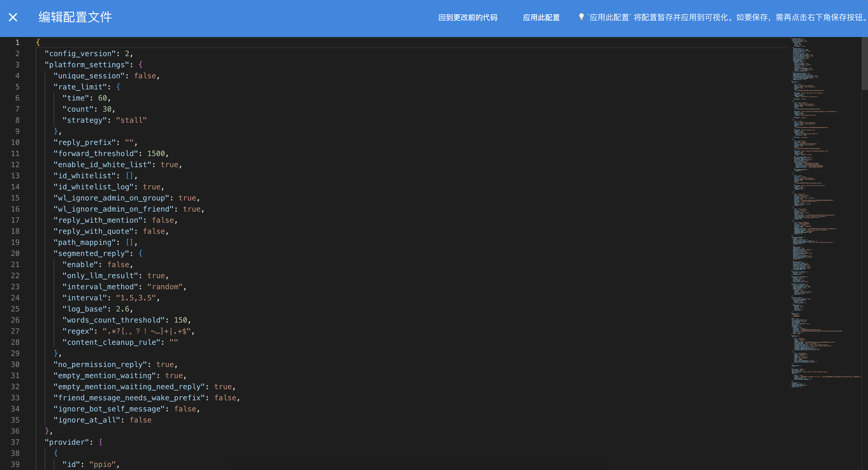
Task: Click the "rate_limit" opening brace
Action: (118, 87)
